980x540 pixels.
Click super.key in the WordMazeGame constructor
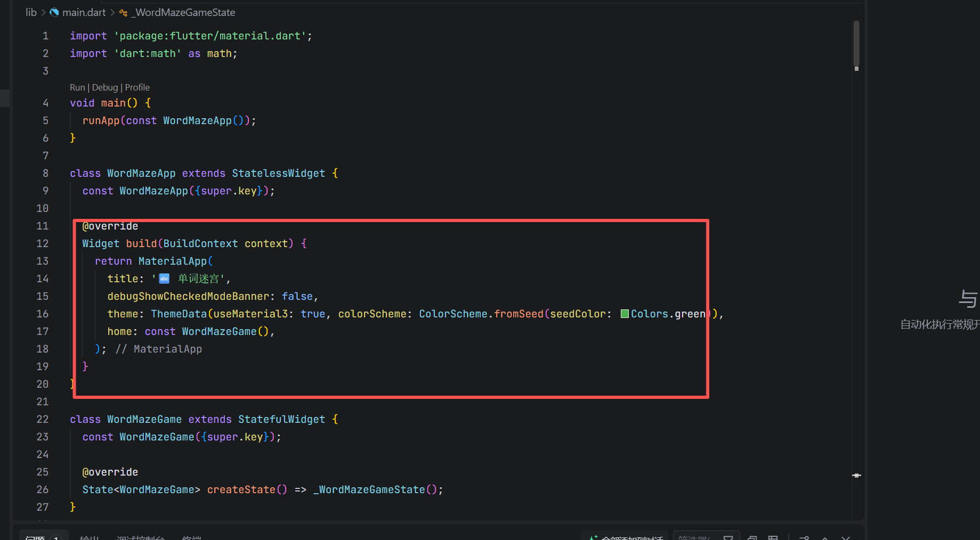[235, 437]
